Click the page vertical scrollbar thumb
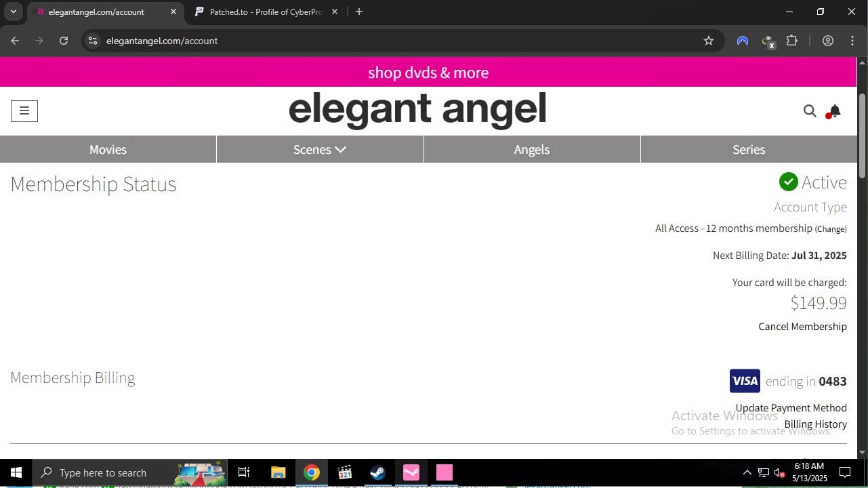The image size is (868, 488). pyautogui.click(x=862, y=136)
